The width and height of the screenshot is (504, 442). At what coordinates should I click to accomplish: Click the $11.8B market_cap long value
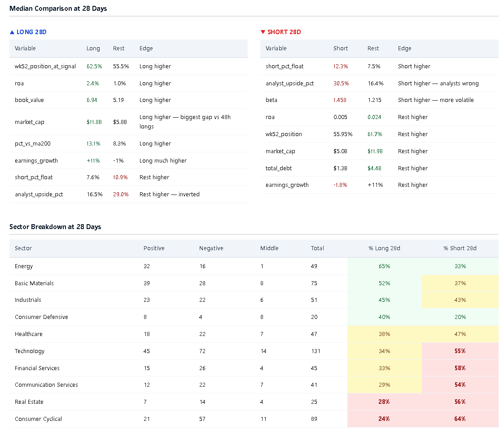(94, 122)
